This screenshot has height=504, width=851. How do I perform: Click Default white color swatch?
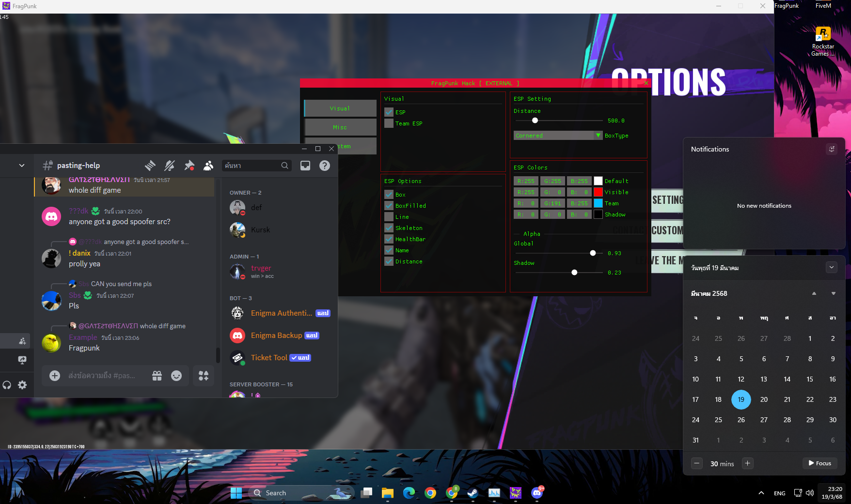(x=598, y=181)
